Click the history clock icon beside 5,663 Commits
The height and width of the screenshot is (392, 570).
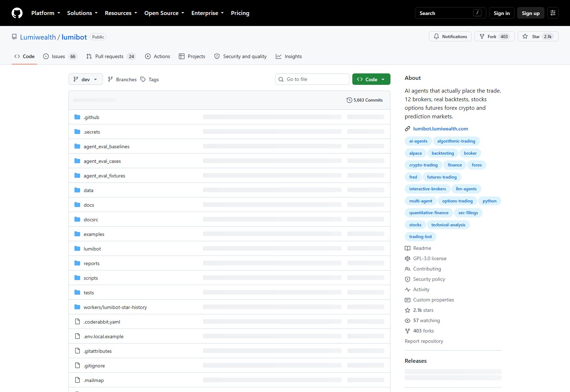pos(349,100)
